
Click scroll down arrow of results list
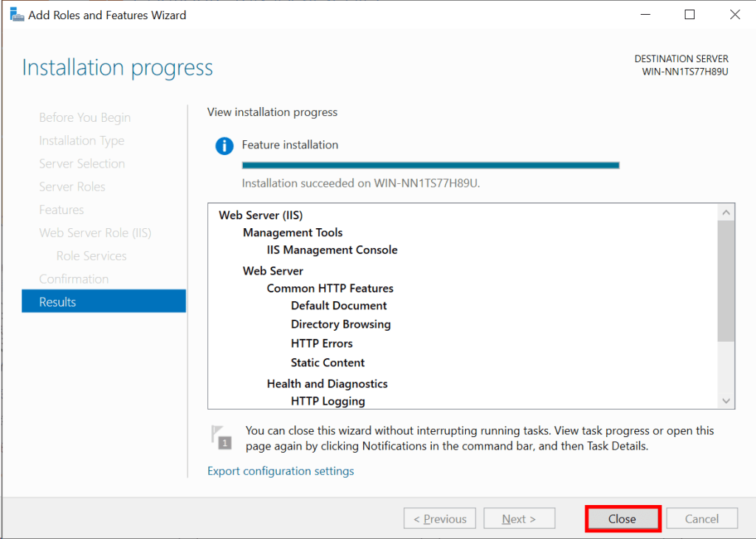[726, 401]
